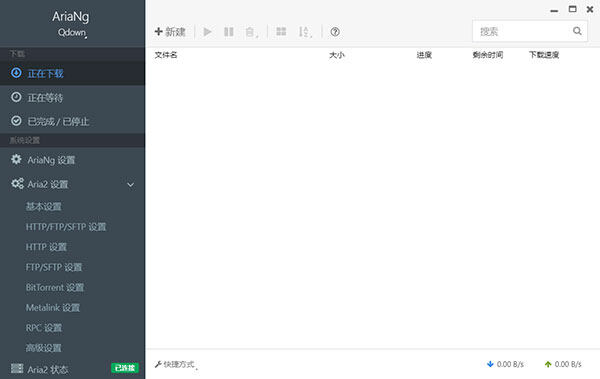Start selected tasks with play icon
The width and height of the screenshot is (600, 379).
(207, 32)
